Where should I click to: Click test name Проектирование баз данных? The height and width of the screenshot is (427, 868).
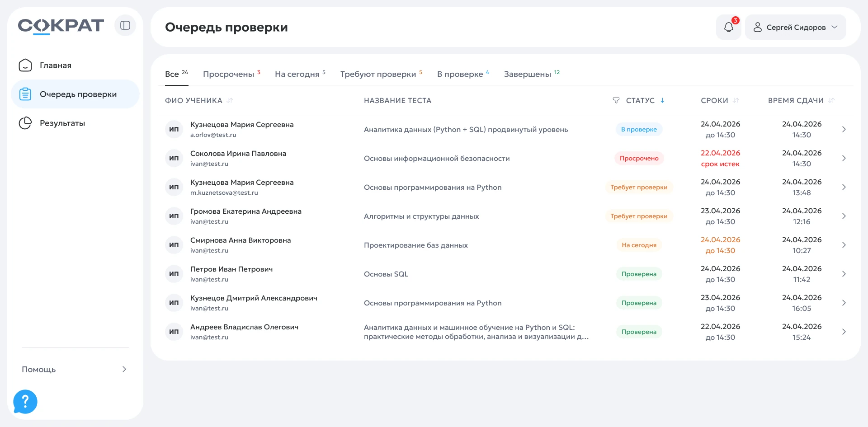pyautogui.click(x=416, y=245)
